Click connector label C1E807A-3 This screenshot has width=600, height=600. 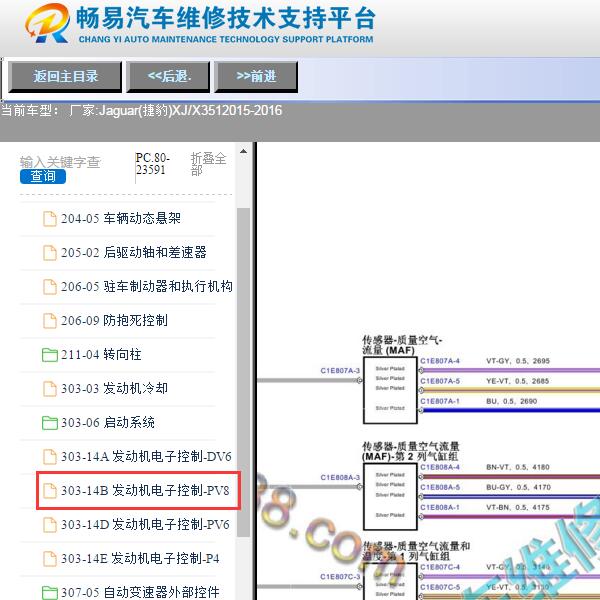(x=340, y=370)
